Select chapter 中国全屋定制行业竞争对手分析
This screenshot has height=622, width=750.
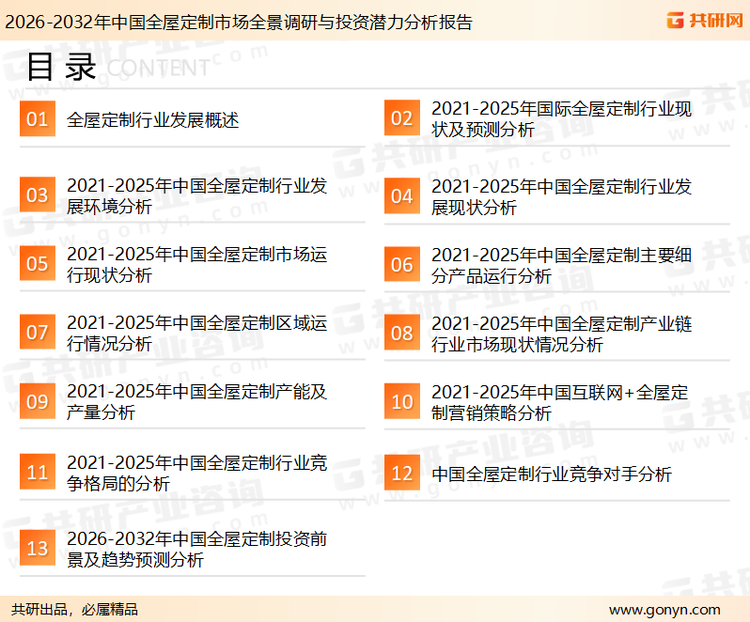551,474
